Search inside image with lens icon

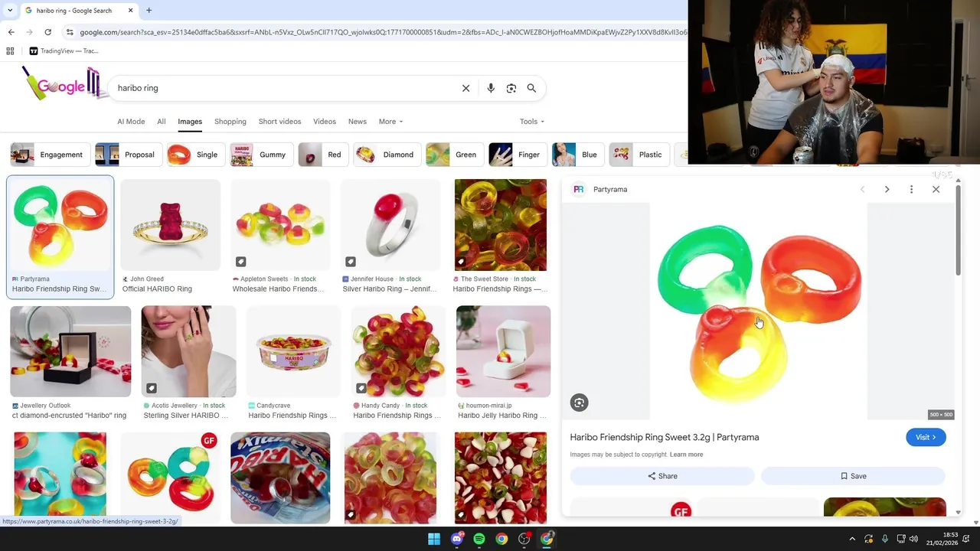click(579, 403)
